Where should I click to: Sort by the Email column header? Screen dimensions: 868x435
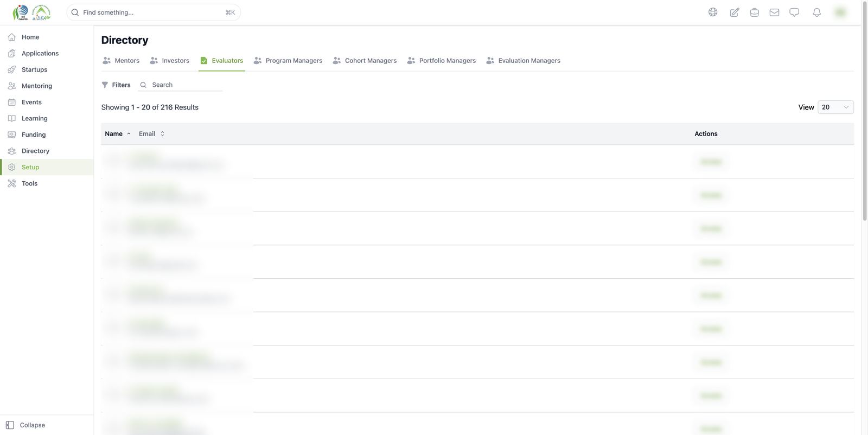coord(151,134)
